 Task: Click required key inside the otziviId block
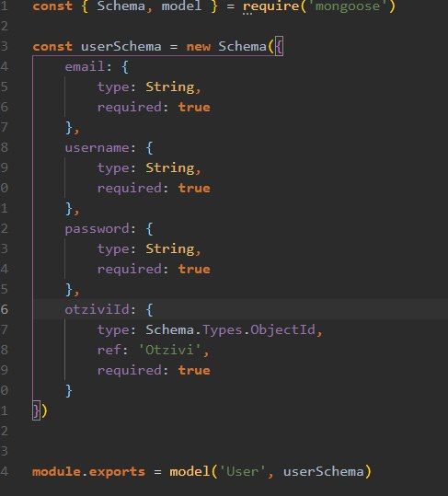tap(129, 371)
